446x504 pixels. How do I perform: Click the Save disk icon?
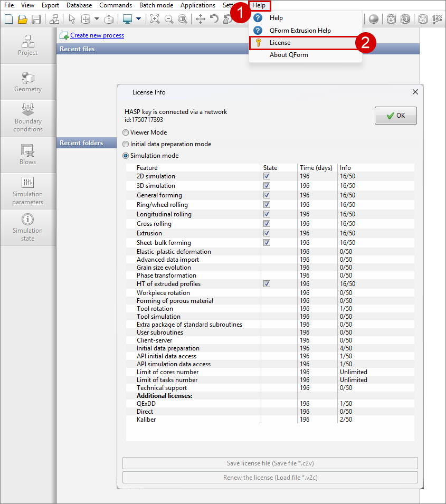tap(36, 20)
